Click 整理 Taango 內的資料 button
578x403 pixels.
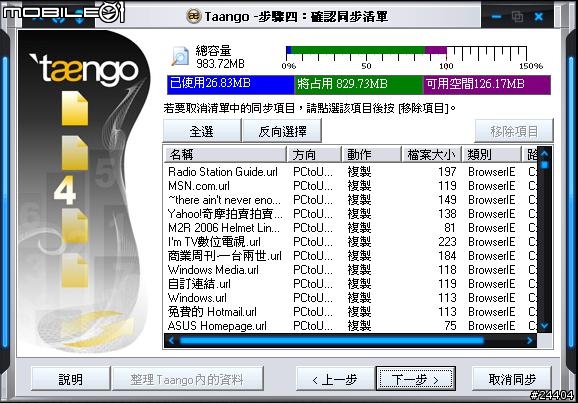click(x=187, y=379)
